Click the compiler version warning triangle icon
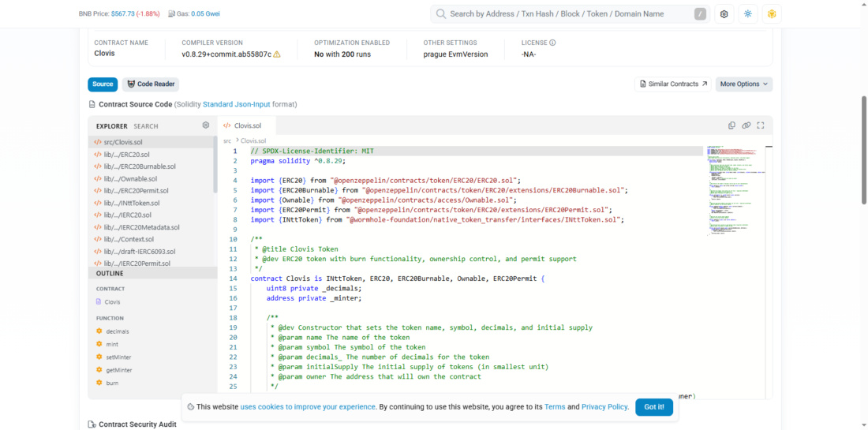The height and width of the screenshot is (430, 868). 277,54
